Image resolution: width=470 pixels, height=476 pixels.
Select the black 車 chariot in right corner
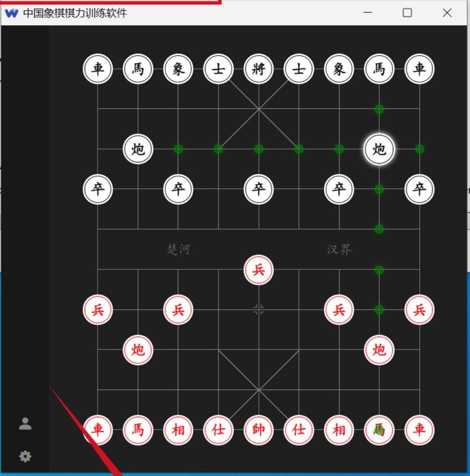(420, 69)
